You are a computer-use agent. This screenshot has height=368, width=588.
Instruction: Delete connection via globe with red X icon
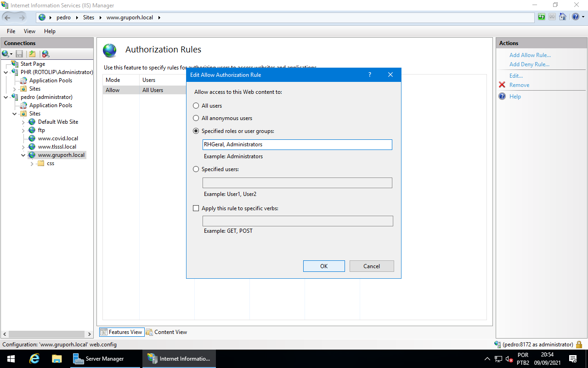click(44, 54)
